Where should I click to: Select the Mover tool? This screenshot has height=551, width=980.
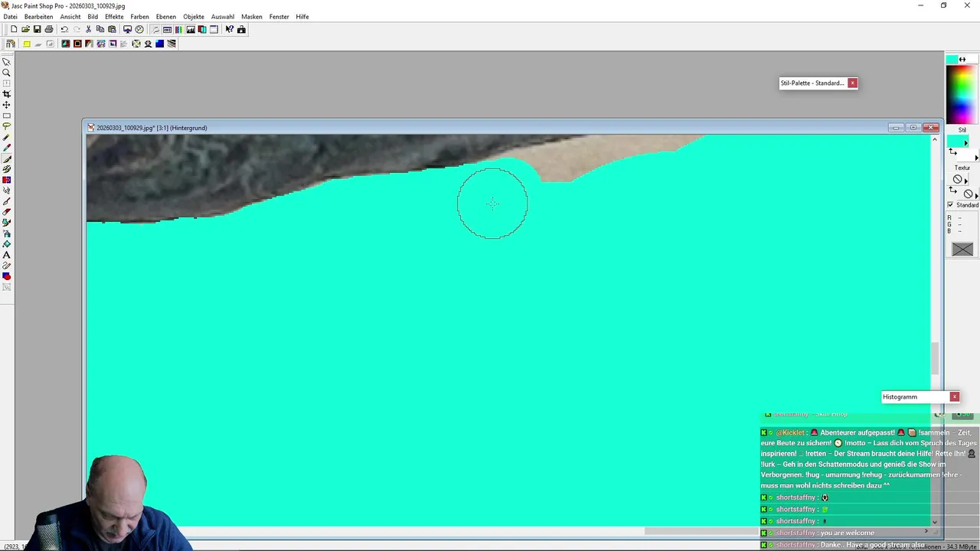[x=7, y=105]
